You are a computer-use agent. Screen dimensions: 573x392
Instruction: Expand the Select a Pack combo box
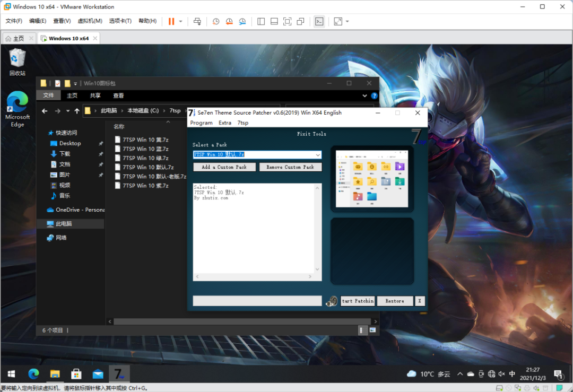click(x=318, y=154)
